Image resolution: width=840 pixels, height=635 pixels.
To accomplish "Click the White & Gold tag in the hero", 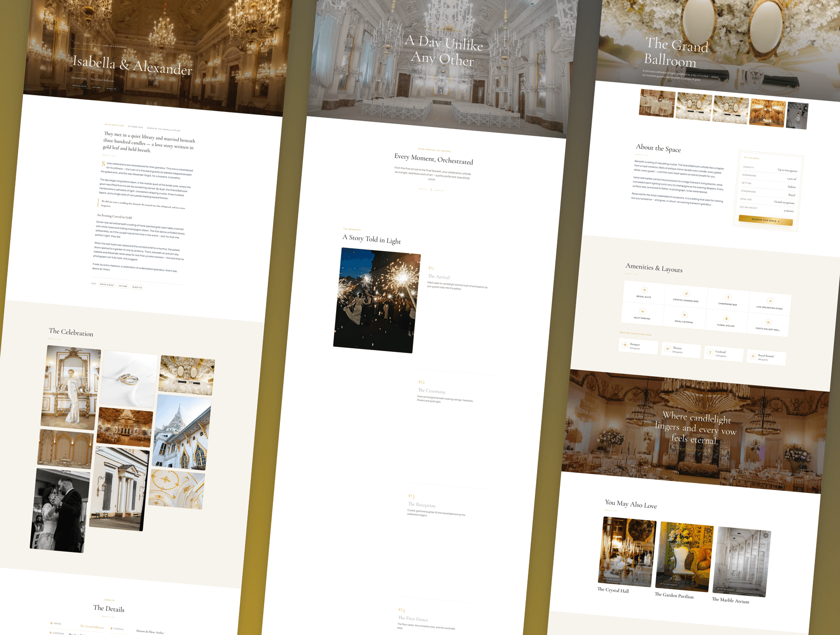I will [79, 86].
